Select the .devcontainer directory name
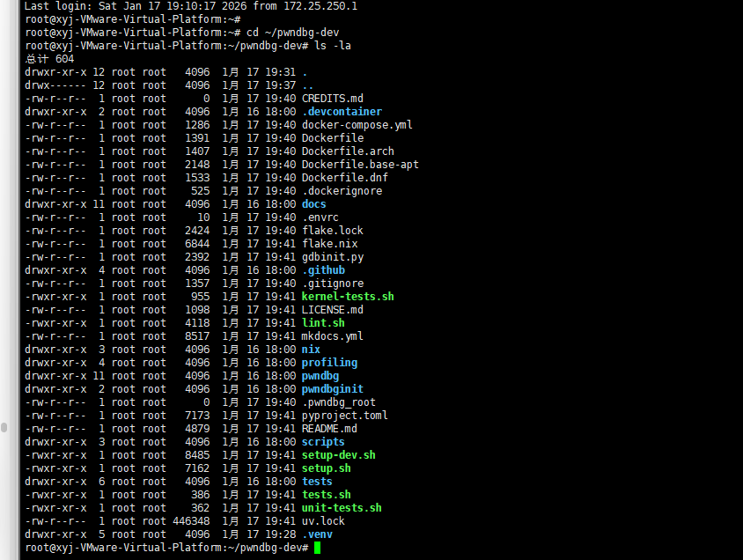Viewport: 743px width, 560px height. tap(342, 112)
